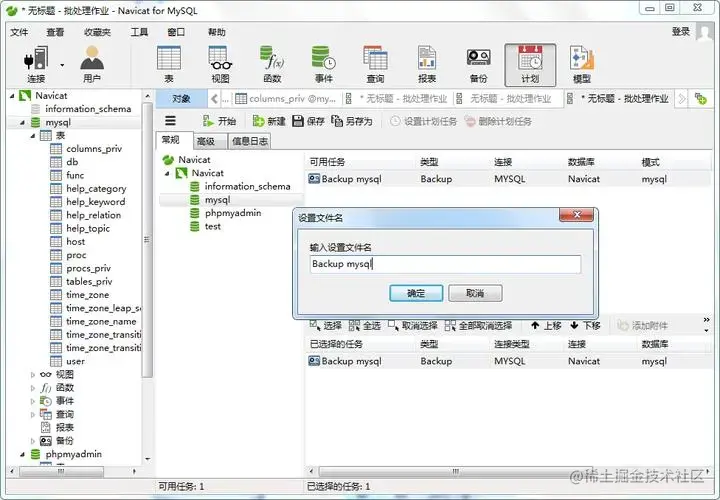Open the 收藏夹 menu
Viewport: 720px width, 500px height.
[97, 32]
